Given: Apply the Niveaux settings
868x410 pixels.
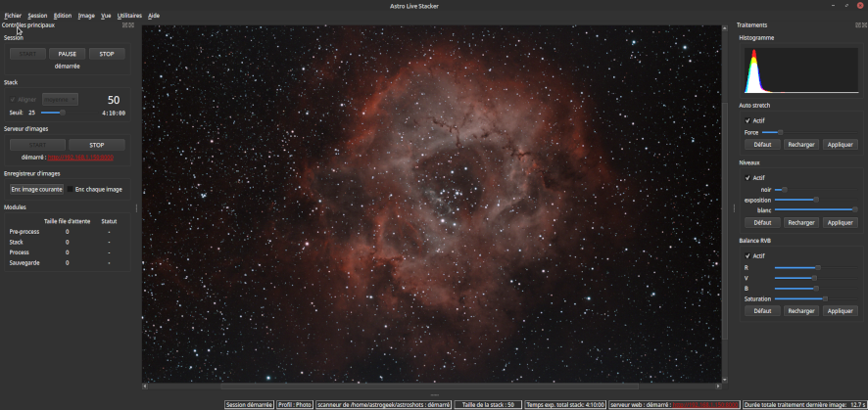Looking at the screenshot, I should click(x=841, y=222).
